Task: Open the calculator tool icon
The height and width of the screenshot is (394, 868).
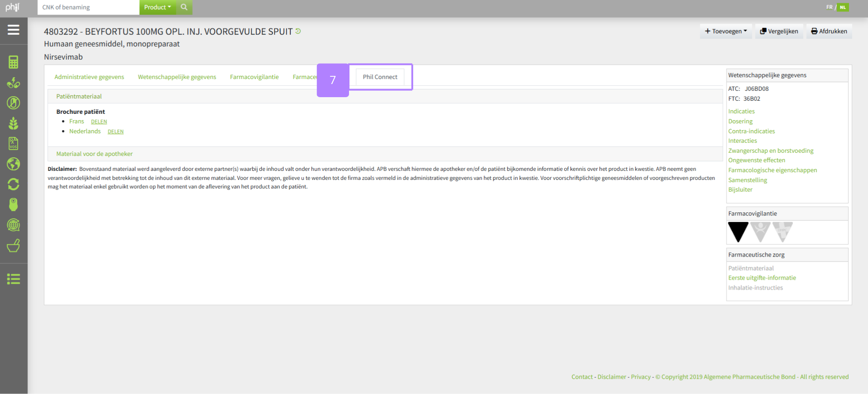Action: tap(14, 62)
